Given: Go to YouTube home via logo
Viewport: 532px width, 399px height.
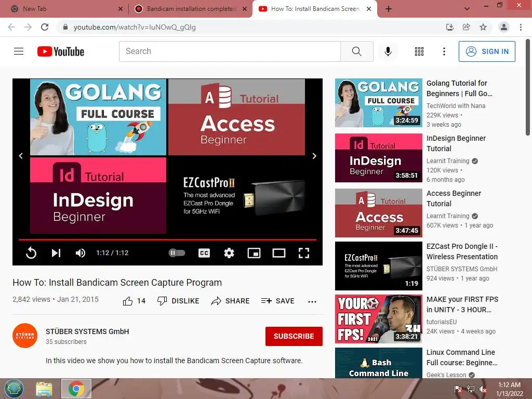Looking at the screenshot, I should (61, 51).
